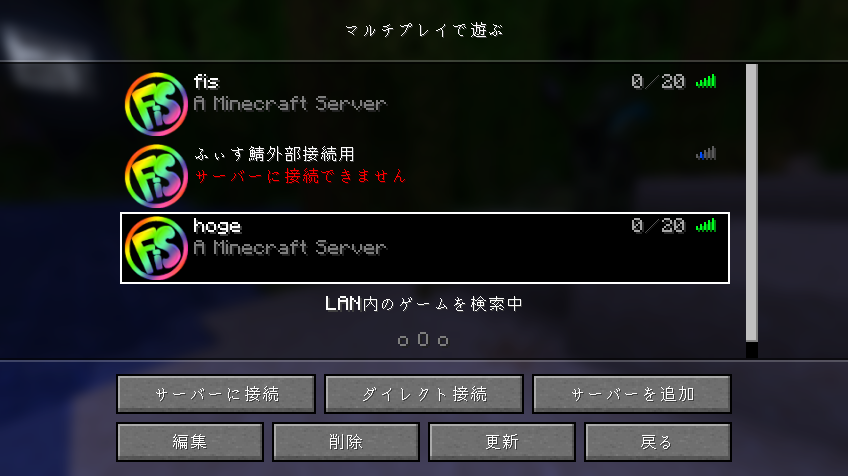
Task: Click the green signal bars for hoge
Action: [x=706, y=225]
